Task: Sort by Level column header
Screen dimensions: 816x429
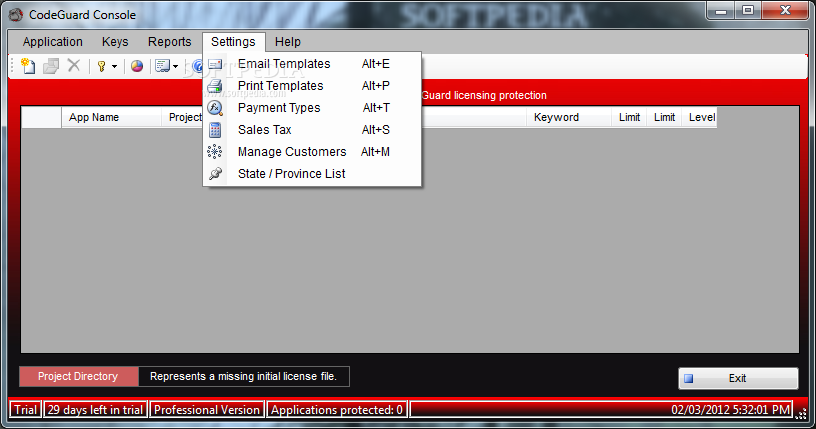Action: click(x=699, y=117)
